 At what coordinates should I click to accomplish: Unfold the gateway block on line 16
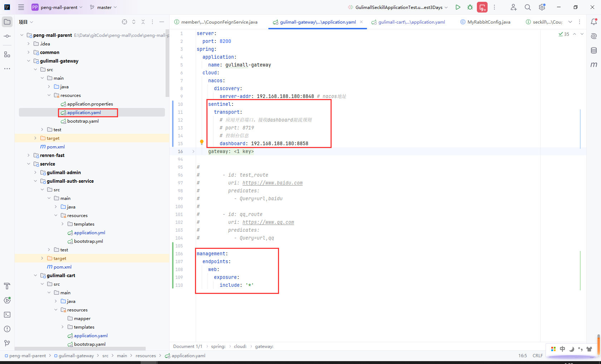coord(193,151)
